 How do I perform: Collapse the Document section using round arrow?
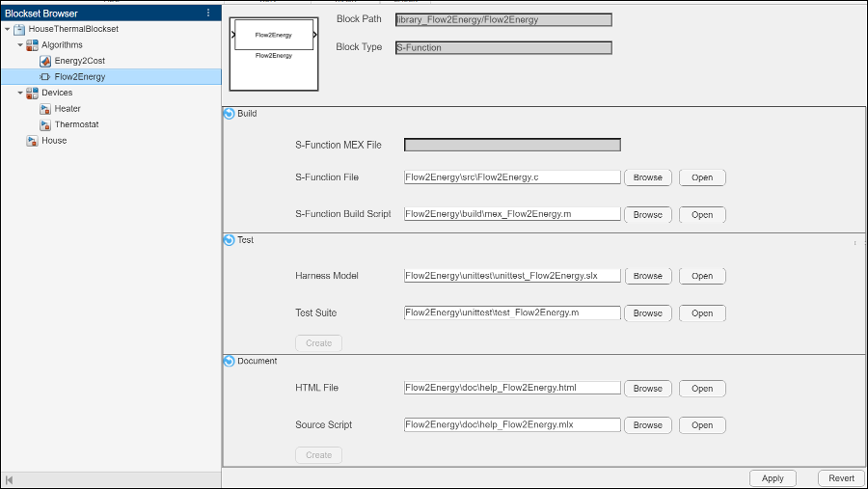pos(230,361)
